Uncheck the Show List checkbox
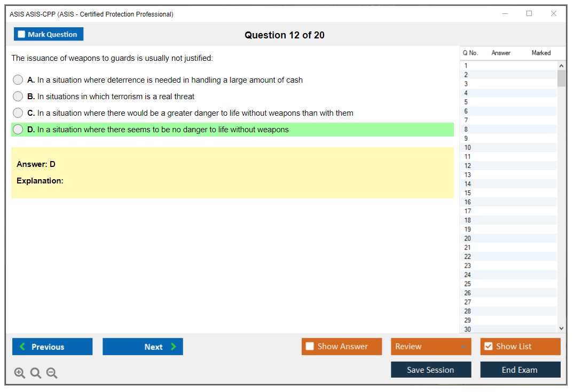 (488, 347)
